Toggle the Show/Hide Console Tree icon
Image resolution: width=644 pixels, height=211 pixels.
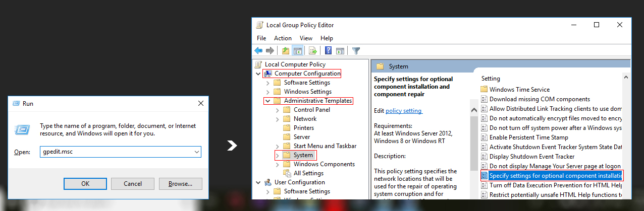[298, 50]
